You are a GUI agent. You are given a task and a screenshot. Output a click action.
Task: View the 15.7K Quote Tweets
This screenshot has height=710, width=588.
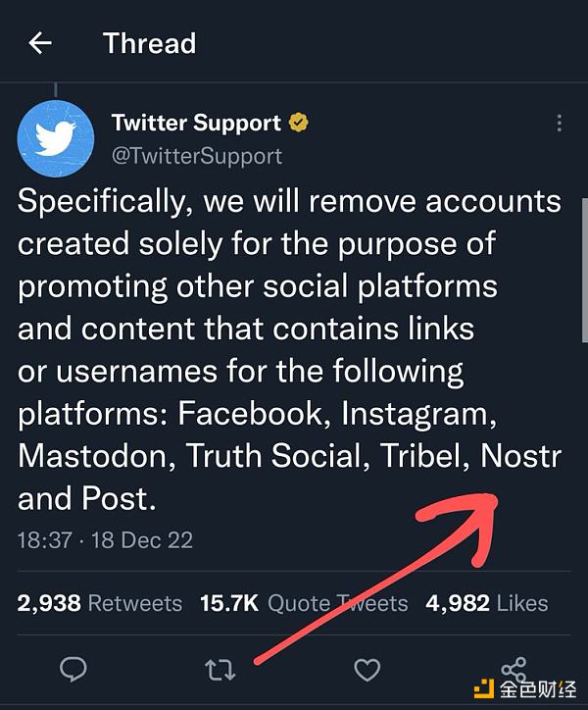304,603
